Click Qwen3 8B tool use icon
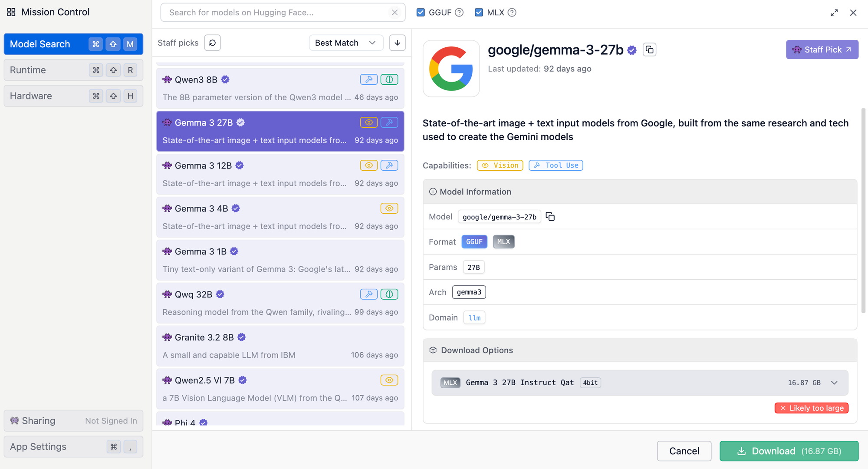This screenshot has height=469, width=868. [x=369, y=79]
